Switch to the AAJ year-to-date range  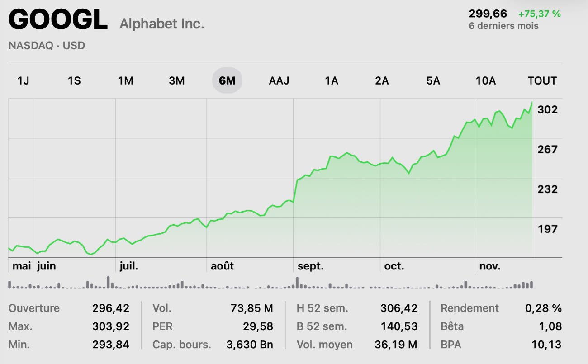279,81
